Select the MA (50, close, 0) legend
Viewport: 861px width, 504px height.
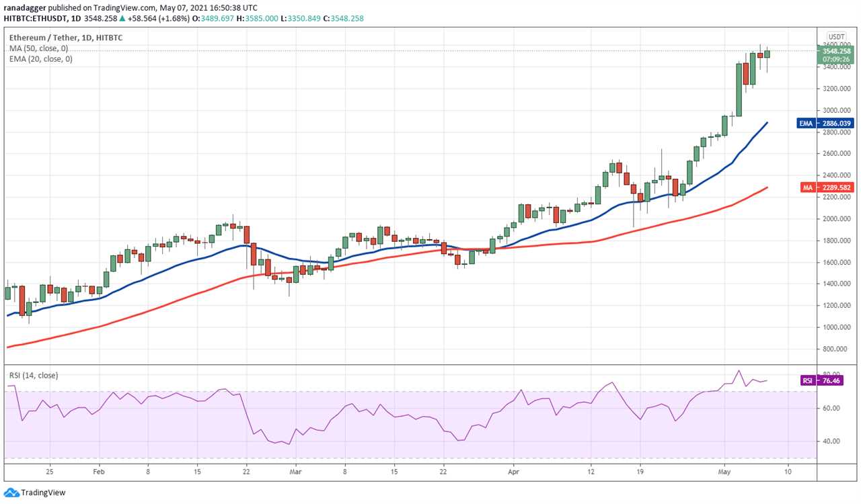[40, 49]
